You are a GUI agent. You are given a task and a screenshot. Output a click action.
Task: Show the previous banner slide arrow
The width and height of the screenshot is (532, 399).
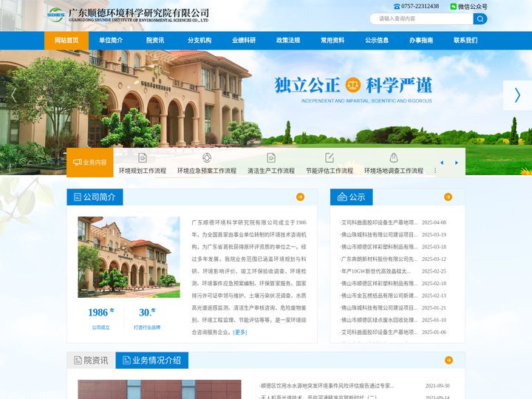[x=13, y=95]
